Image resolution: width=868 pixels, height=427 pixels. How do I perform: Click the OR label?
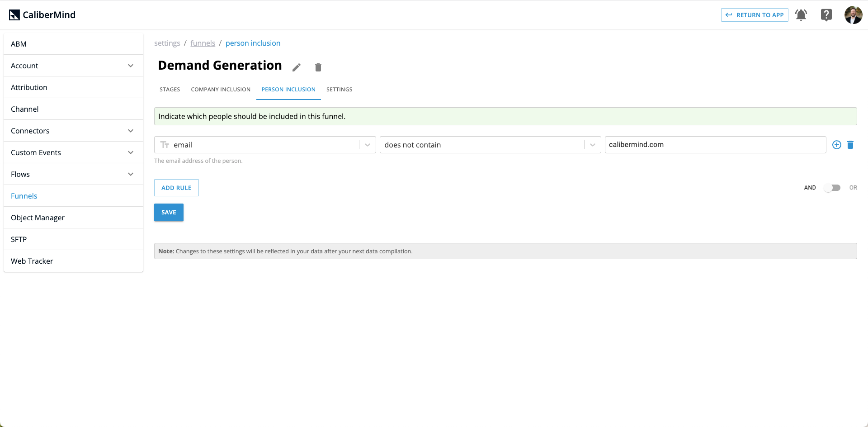tap(853, 188)
